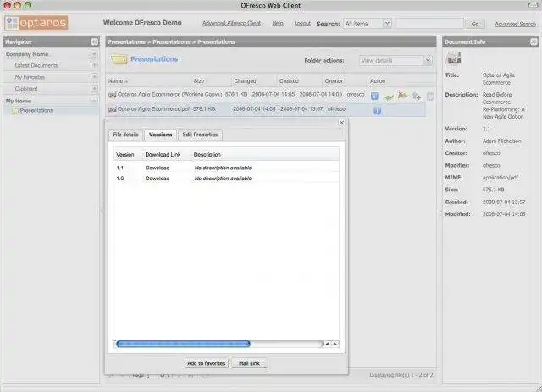Click the orange flag icon in the Working Copy row
This screenshot has height=392, width=542.
click(402, 96)
